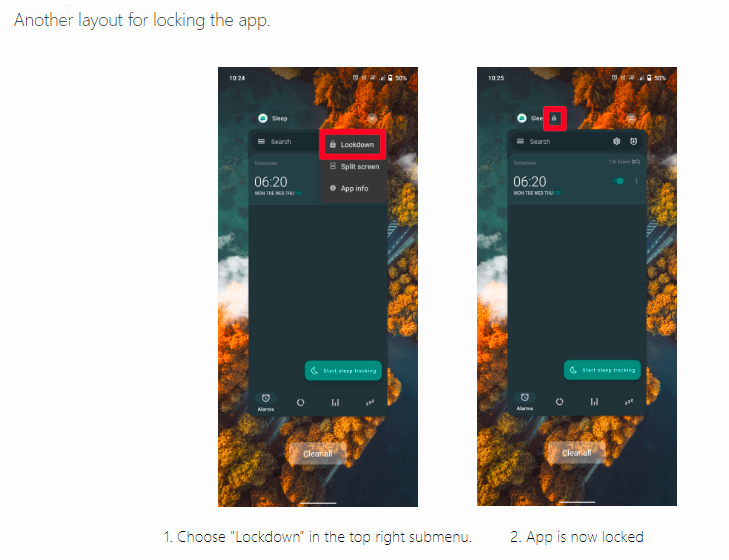
Task: Open the circular timer tab in right phone
Action: point(559,401)
